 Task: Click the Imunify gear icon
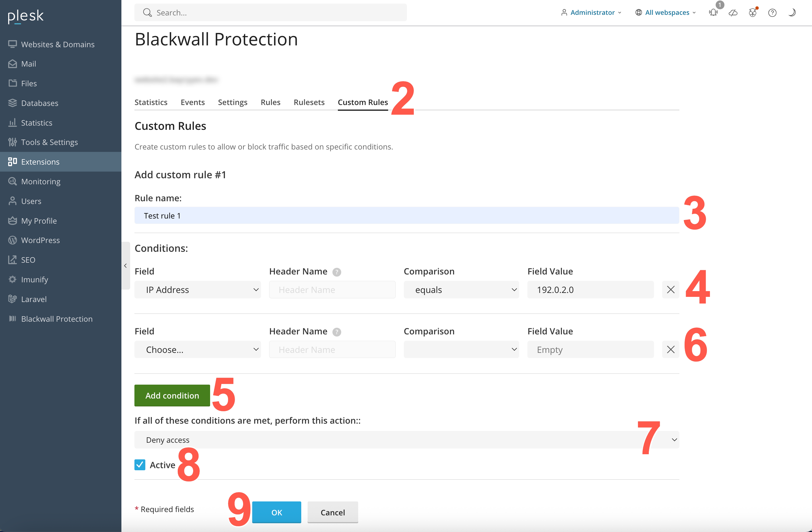pos(13,279)
